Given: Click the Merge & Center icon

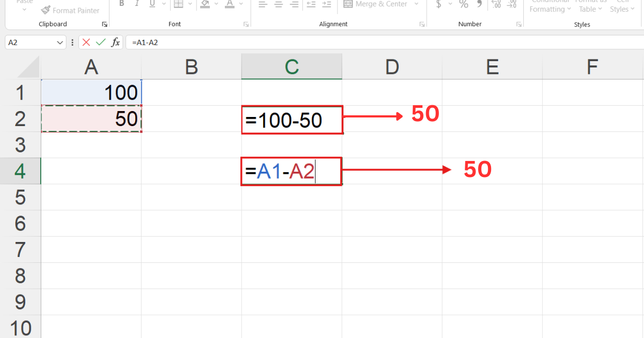Looking at the screenshot, I should point(348,4).
